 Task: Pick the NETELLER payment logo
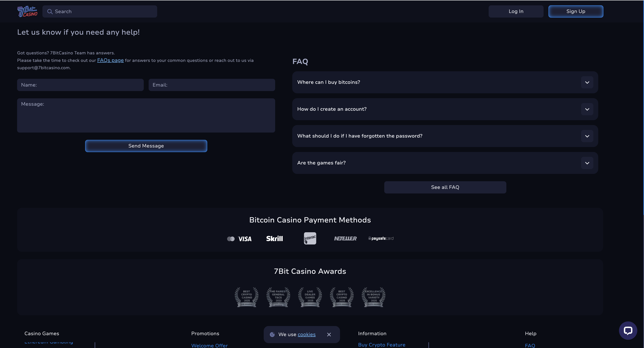(346, 238)
